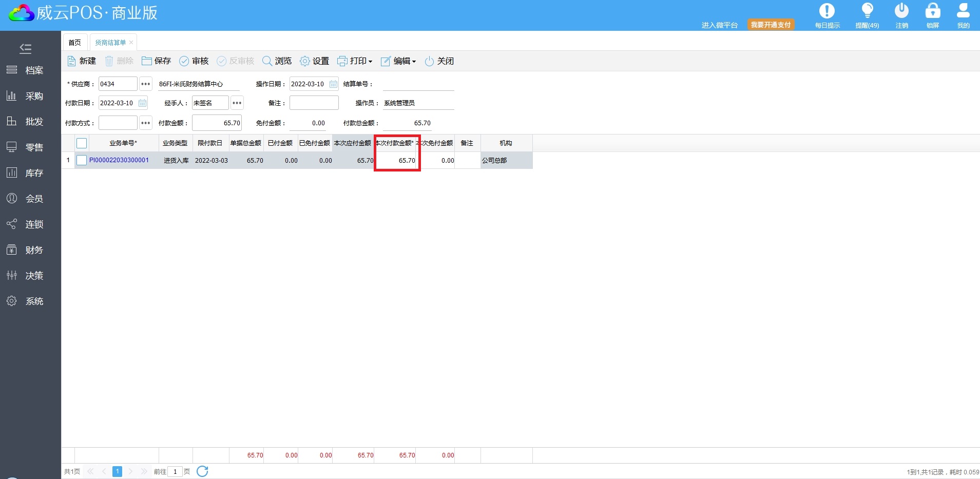Check the select-all checkbox in table header
The image size is (980, 479).
click(82, 143)
